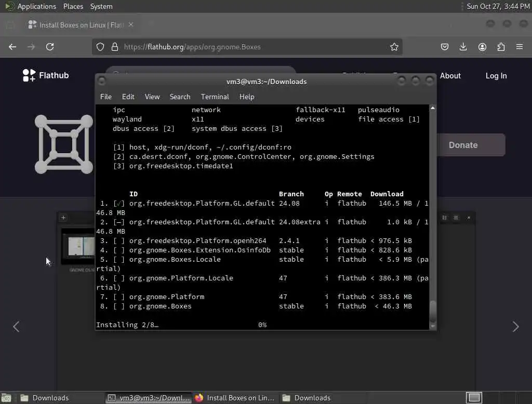
Task: Open the terminal Edit menu
Action: (x=128, y=97)
